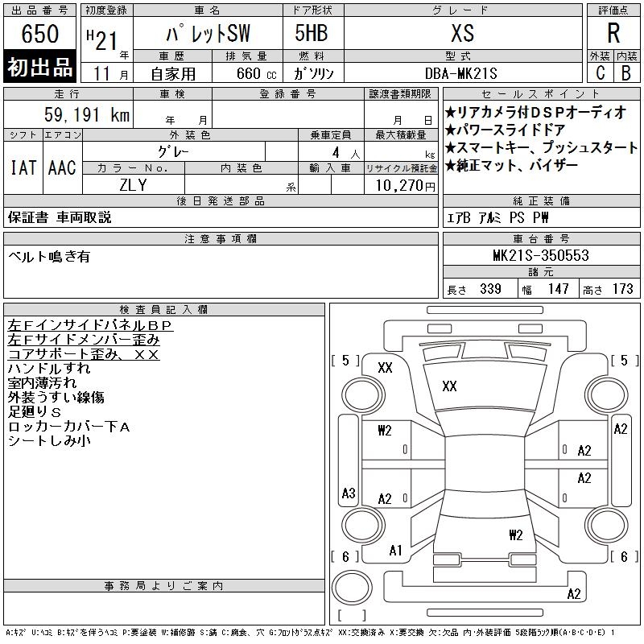644x644 pixels.
Task: Click the exterior rating C
Action: pos(600,73)
